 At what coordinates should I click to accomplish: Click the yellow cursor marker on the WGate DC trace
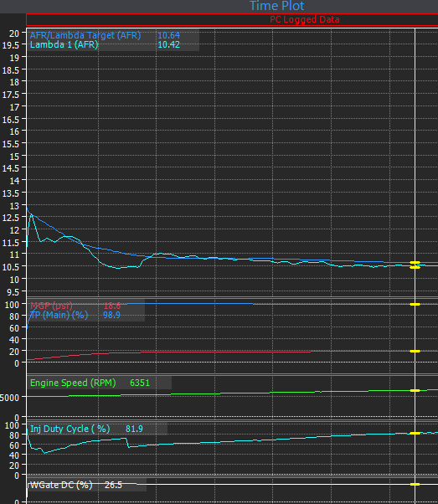click(x=415, y=485)
